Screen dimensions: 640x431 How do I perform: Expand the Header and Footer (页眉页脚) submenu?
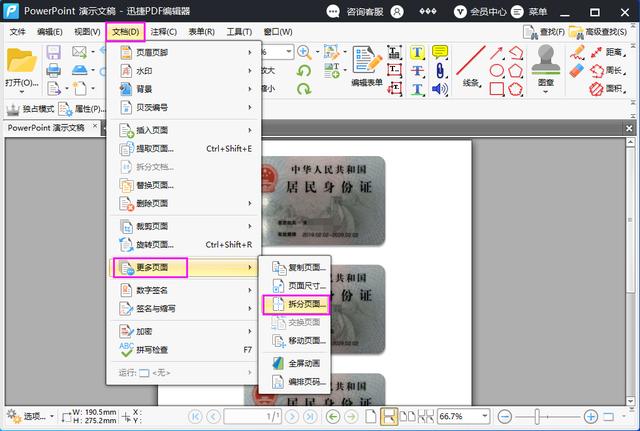(184, 52)
